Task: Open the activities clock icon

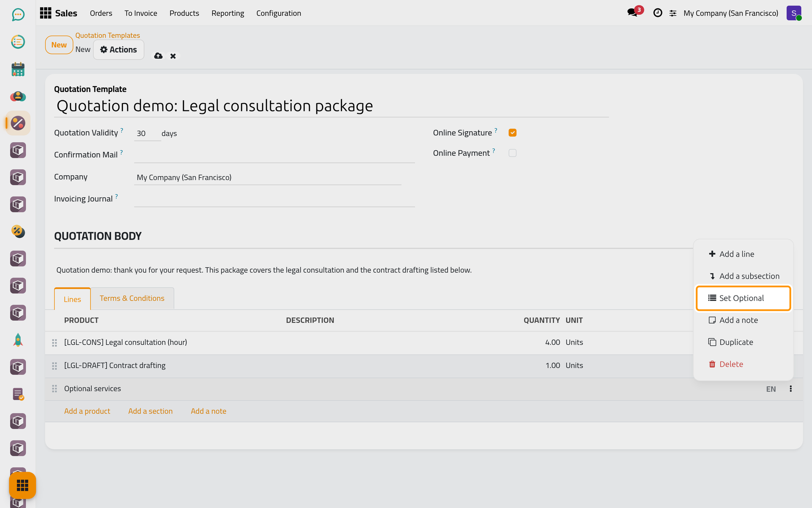Action: pos(658,13)
